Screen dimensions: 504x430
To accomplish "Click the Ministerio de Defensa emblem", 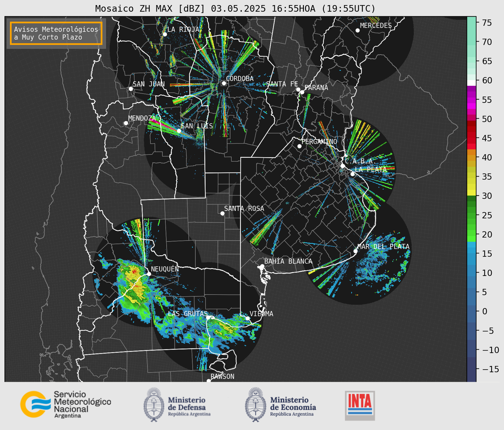I will (154, 405).
